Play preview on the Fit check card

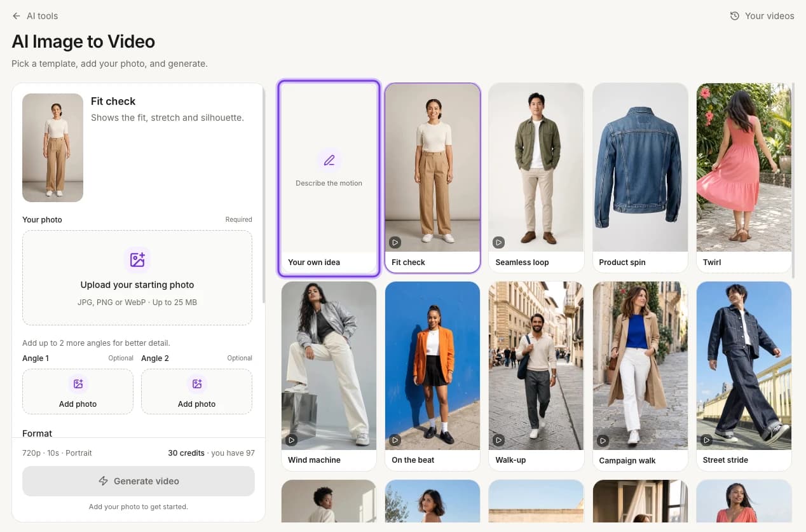pyautogui.click(x=395, y=242)
